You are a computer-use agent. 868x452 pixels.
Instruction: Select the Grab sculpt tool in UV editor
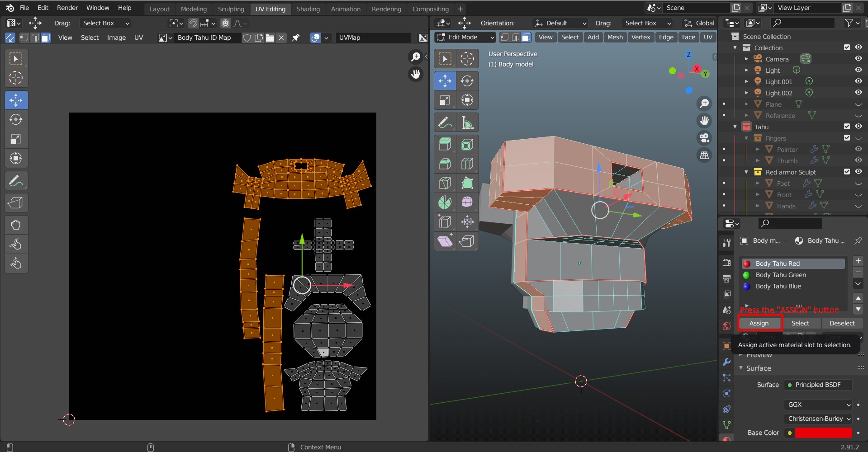16,225
